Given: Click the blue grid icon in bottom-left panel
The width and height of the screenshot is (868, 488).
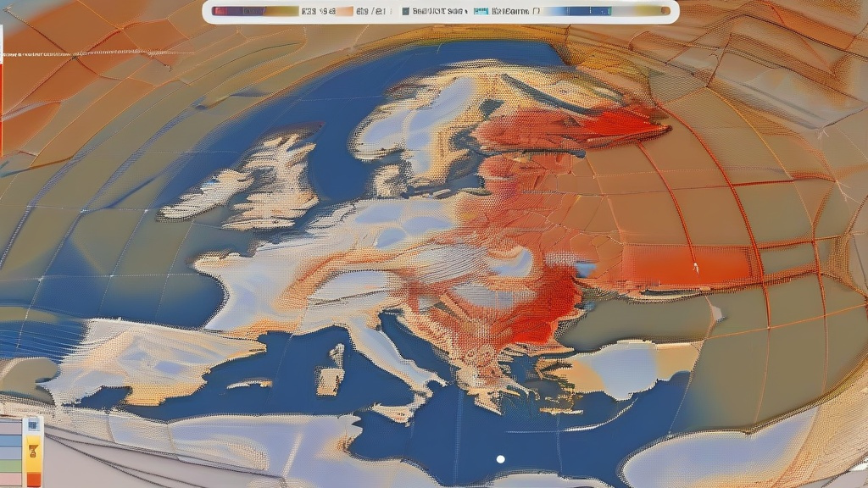Looking at the screenshot, I should click(x=33, y=425).
